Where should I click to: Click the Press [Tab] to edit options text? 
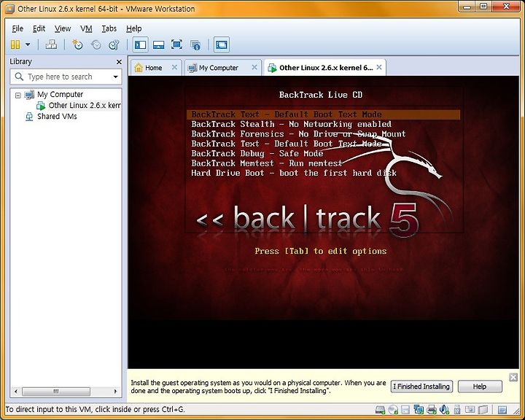click(x=320, y=251)
